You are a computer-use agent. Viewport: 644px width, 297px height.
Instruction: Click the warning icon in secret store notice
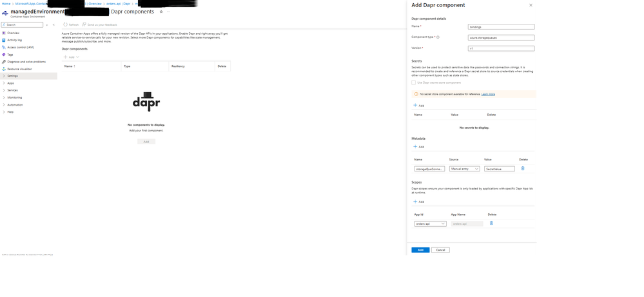[x=416, y=94]
